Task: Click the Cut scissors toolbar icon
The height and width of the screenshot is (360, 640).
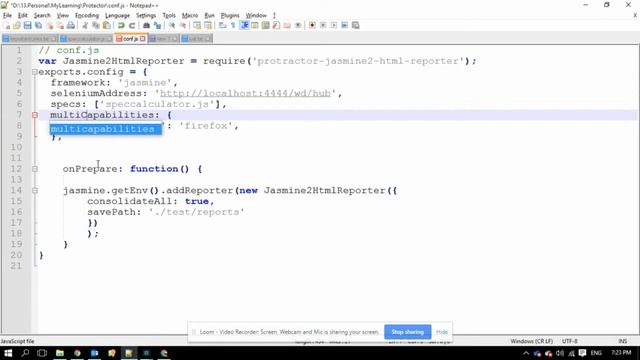Action: pyautogui.click(x=85, y=25)
